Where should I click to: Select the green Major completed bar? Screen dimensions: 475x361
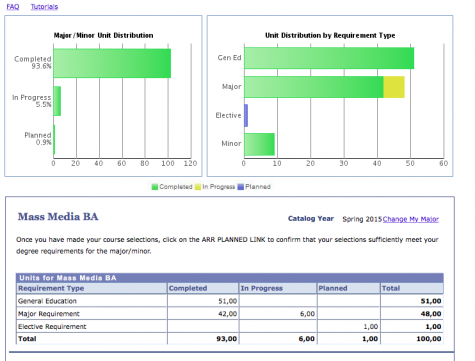[314, 87]
